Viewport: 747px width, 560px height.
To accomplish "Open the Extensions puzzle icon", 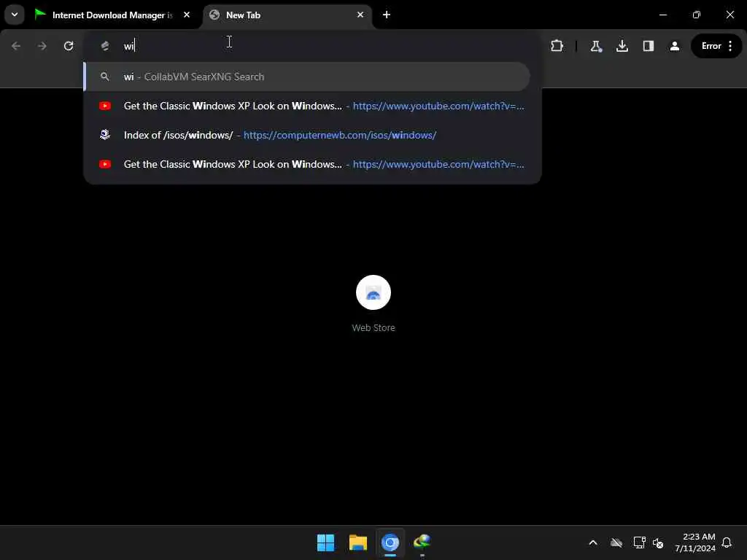I will tap(557, 46).
